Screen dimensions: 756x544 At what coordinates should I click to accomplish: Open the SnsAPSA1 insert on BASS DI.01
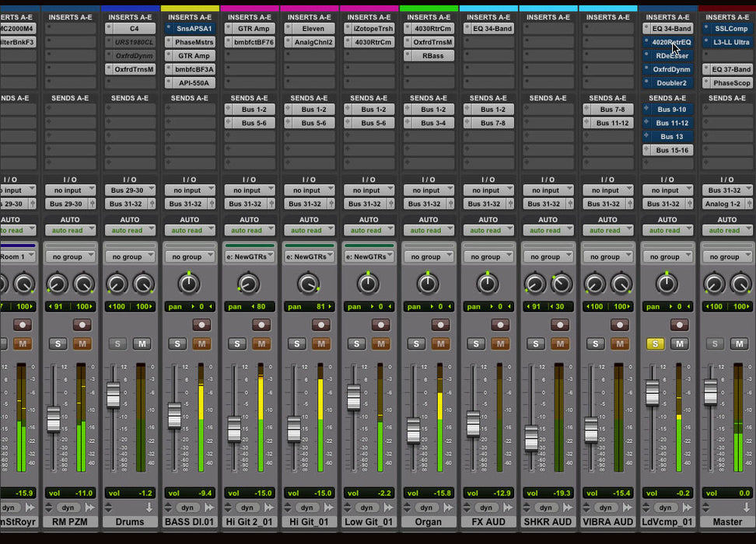[x=190, y=29]
